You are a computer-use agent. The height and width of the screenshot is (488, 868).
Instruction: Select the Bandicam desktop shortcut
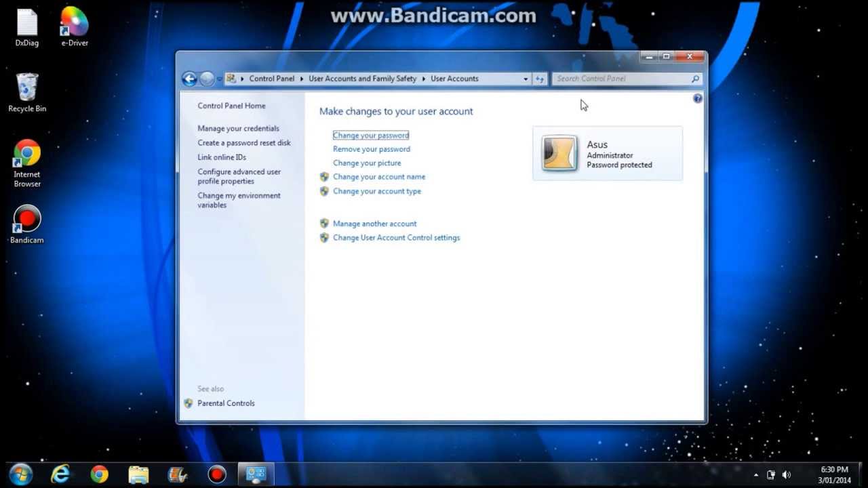[27, 224]
